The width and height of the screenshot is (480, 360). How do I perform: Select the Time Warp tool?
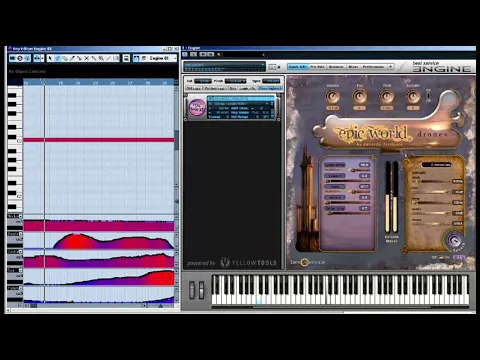pos(116,58)
